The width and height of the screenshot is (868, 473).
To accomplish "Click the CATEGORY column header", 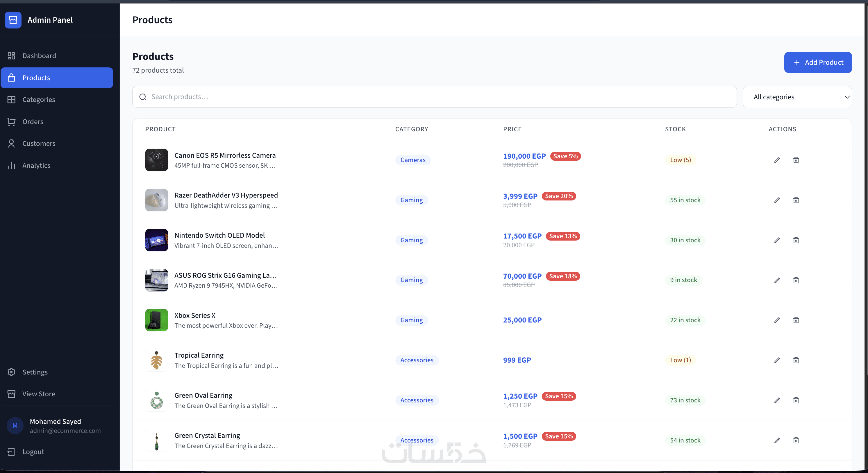I will pyautogui.click(x=412, y=129).
